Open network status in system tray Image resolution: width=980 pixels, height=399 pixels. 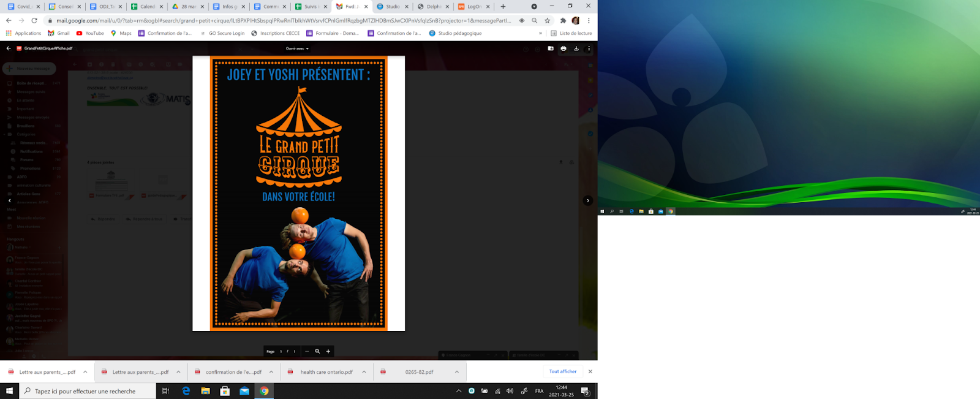[497, 391]
